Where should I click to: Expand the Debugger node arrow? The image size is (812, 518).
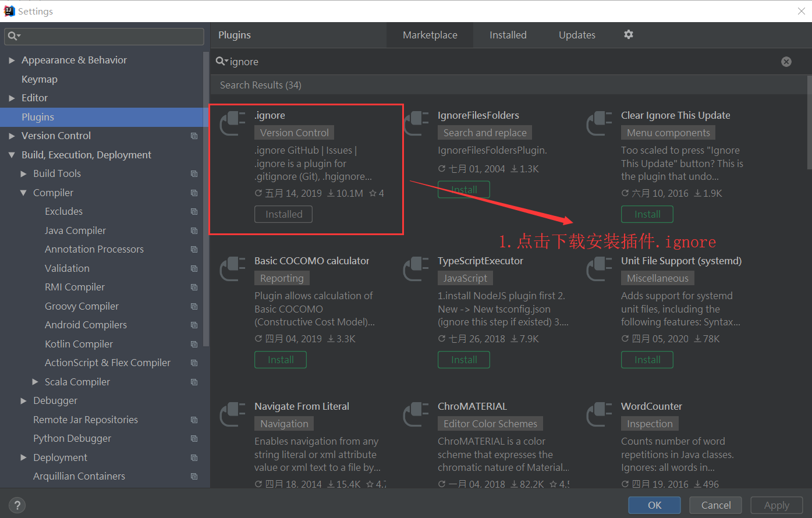(23, 400)
